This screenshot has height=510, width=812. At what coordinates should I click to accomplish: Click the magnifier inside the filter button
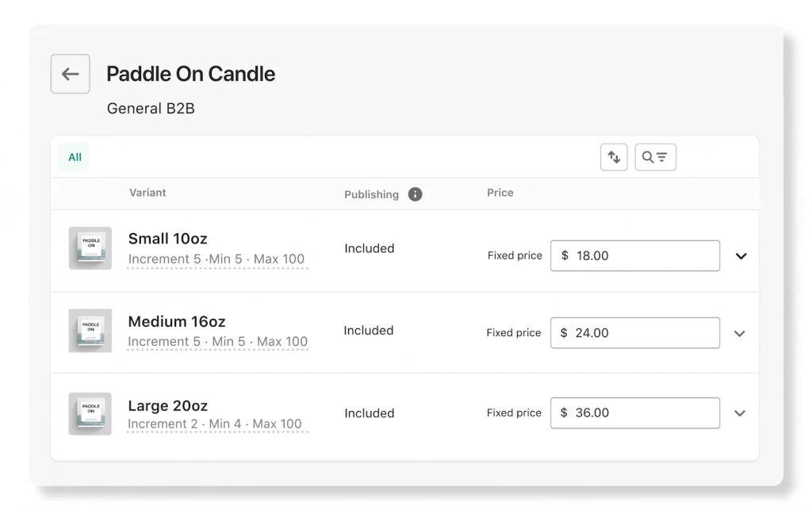coord(648,156)
